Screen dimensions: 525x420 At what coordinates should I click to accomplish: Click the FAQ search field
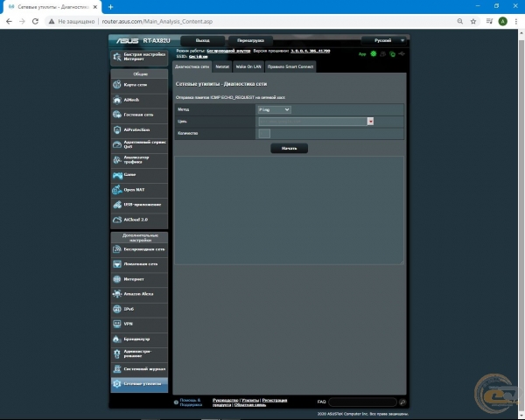click(362, 402)
